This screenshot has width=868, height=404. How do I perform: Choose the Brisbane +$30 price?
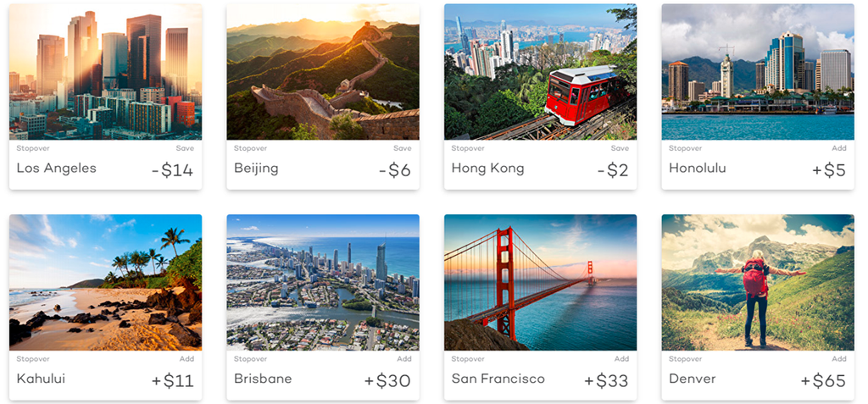tap(387, 381)
